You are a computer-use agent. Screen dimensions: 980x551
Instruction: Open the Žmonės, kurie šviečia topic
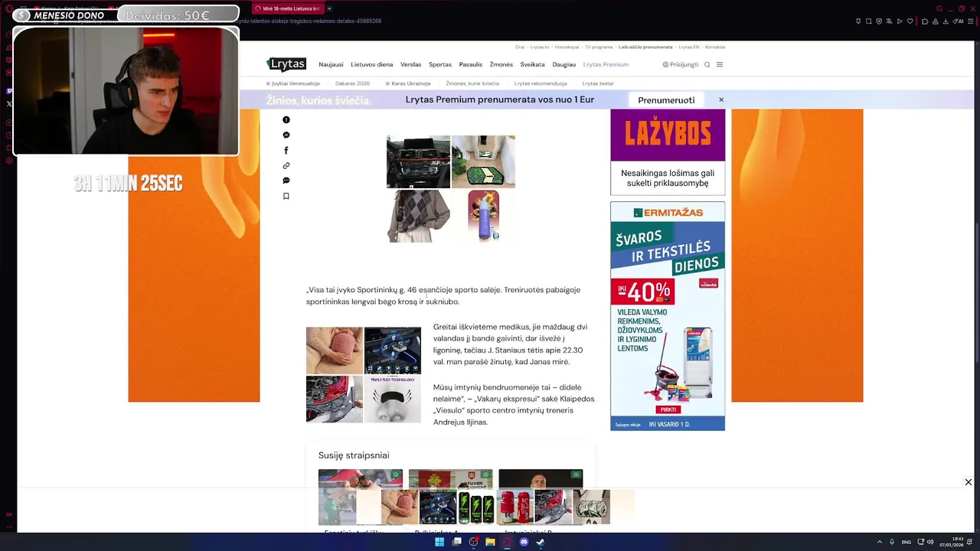click(x=472, y=83)
